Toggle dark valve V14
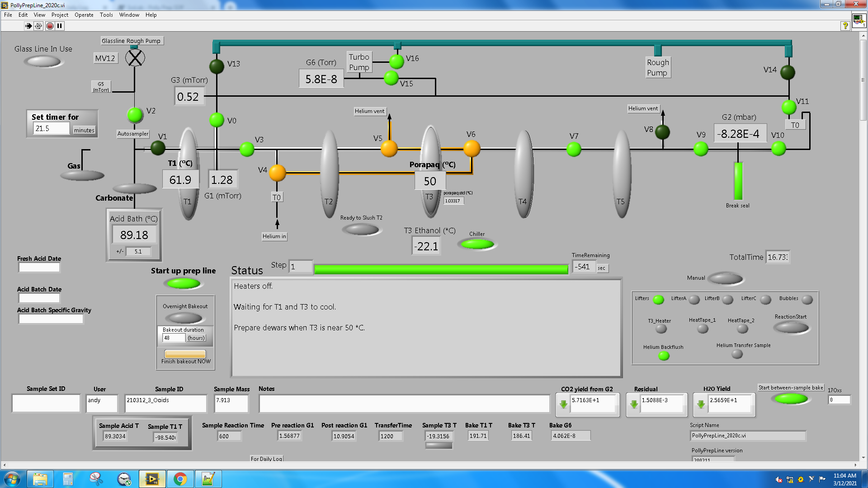This screenshot has width=868, height=488. click(788, 72)
